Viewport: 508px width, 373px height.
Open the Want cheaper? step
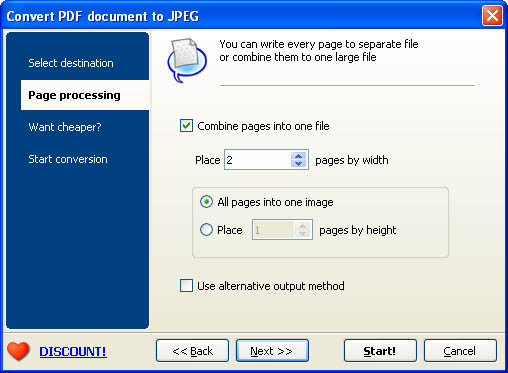(65, 127)
